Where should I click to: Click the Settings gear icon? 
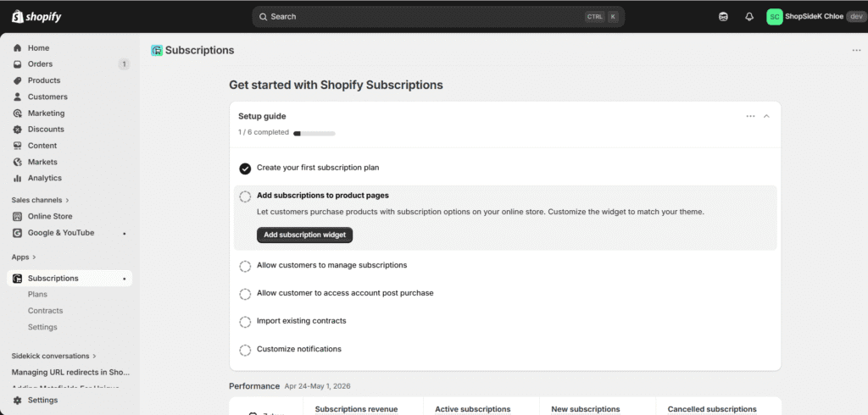(17, 400)
